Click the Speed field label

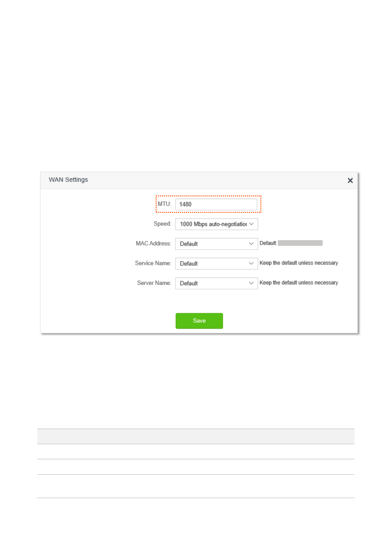[162, 224]
